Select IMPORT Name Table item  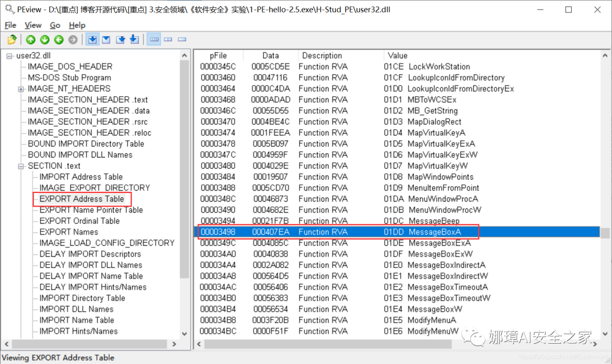coord(76,320)
